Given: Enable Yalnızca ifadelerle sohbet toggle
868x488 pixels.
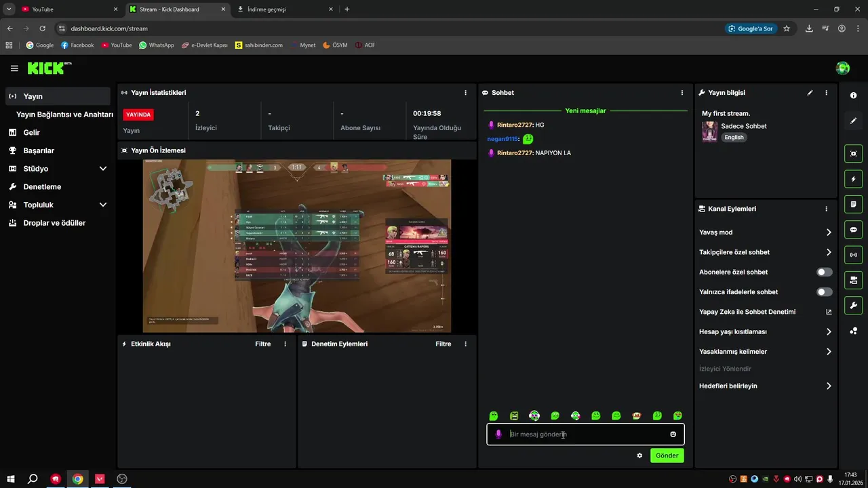Looking at the screenshot, I should [x=825, y=292].
